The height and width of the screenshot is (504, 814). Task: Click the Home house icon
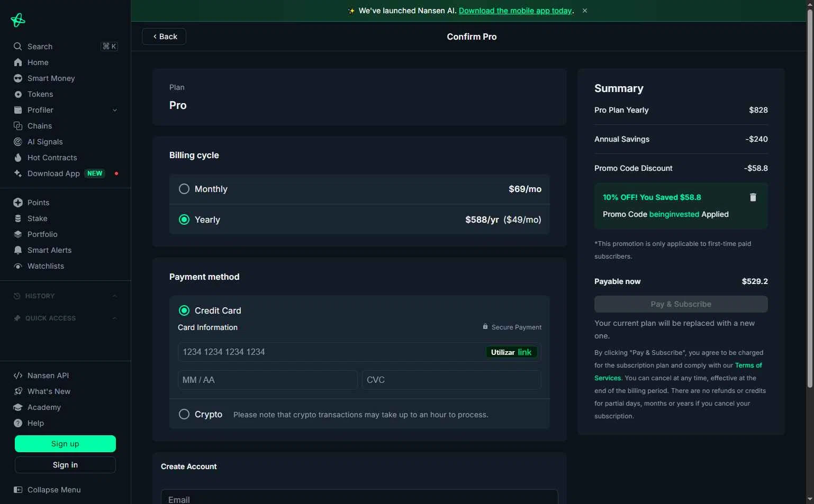[18, 62]
